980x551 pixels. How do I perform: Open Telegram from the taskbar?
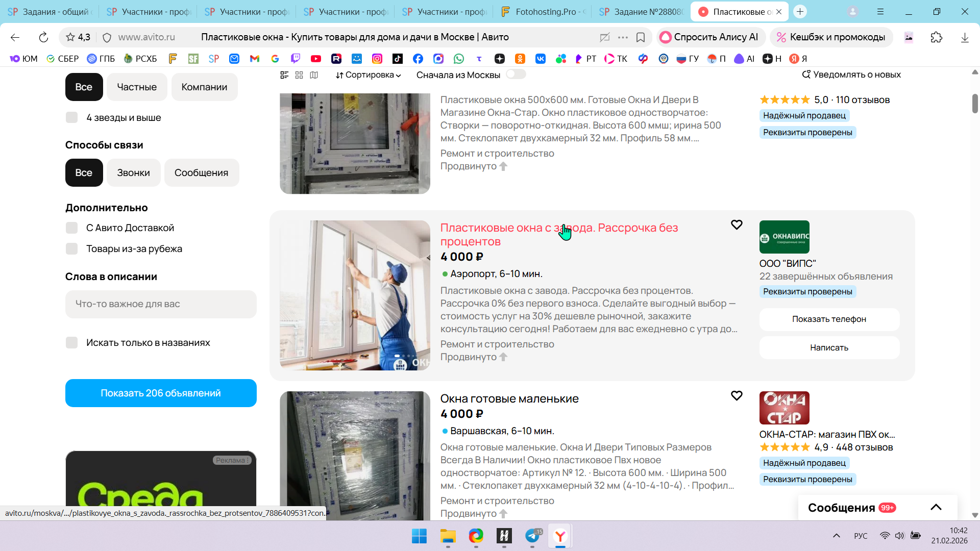pos(532,536)
